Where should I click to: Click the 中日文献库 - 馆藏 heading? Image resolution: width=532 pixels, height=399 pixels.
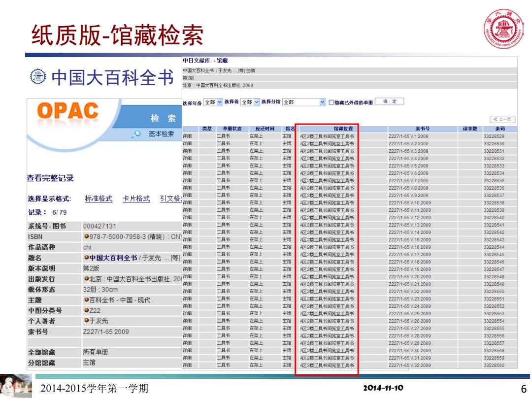(205, 61)
